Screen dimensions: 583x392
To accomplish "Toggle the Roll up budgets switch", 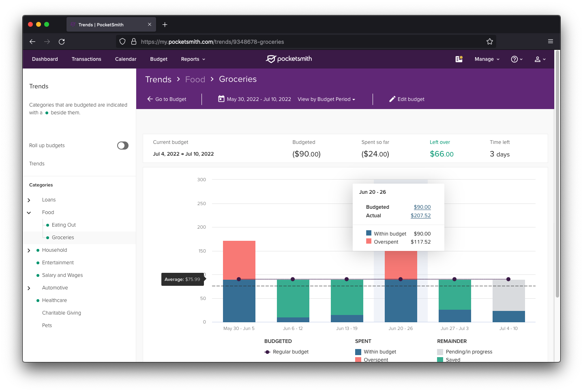I will click(122, 146).
